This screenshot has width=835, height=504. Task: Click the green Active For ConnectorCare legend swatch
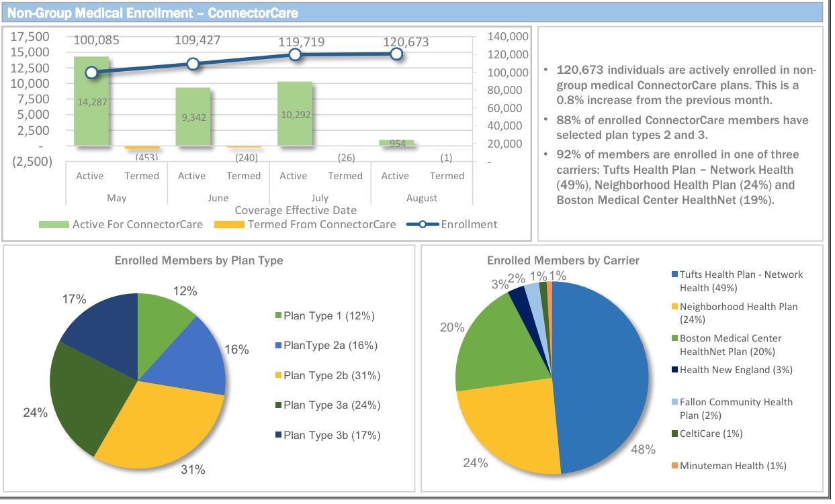pos(54,225)
